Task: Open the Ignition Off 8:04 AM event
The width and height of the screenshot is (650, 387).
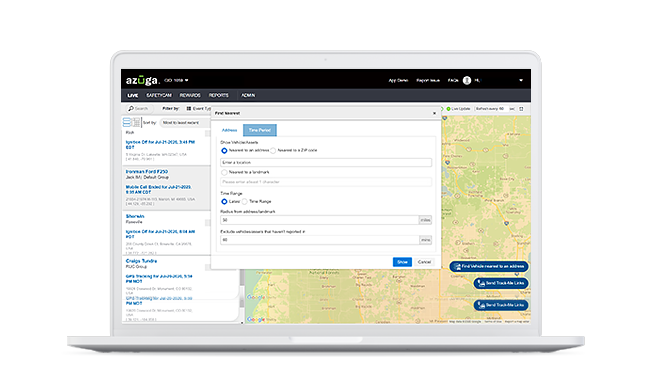Action: pyautogui.click(x=160, y=234)
